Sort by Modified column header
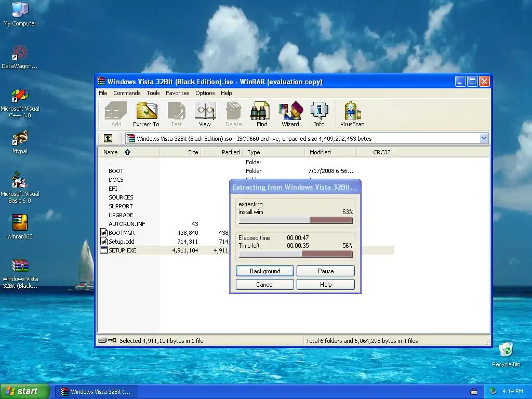 [x=330, y=152]
